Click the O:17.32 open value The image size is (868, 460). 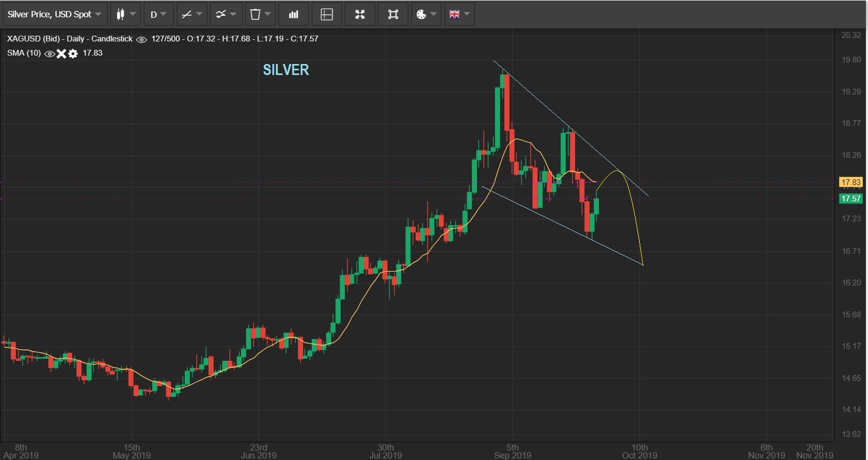[x=201, y=39]
